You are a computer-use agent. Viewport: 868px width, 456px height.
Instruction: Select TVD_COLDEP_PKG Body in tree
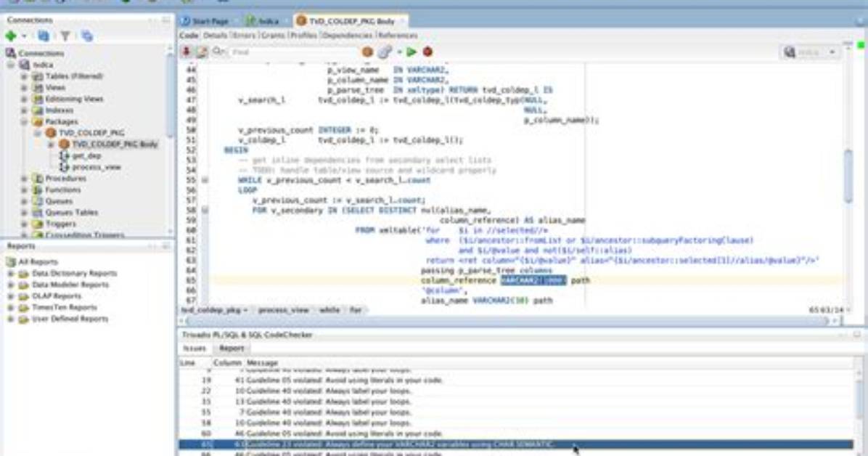pyautogui.click(x=115, y=144)
